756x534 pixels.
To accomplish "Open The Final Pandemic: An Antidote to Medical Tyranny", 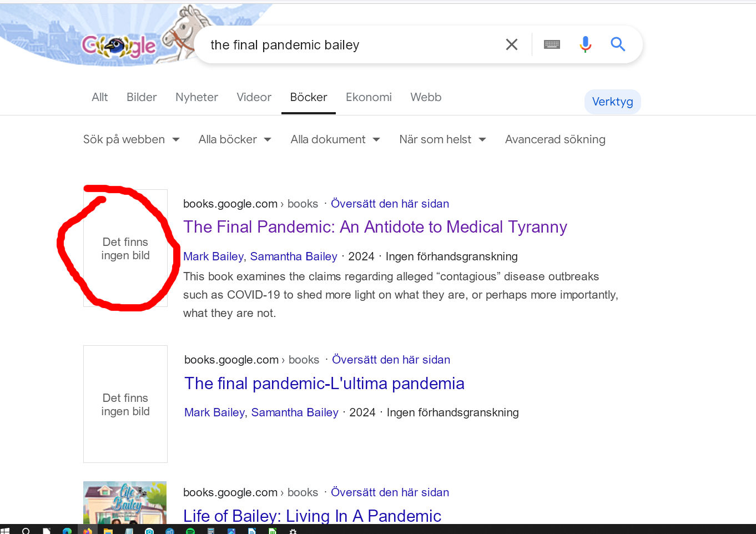I will pos(375,227).
